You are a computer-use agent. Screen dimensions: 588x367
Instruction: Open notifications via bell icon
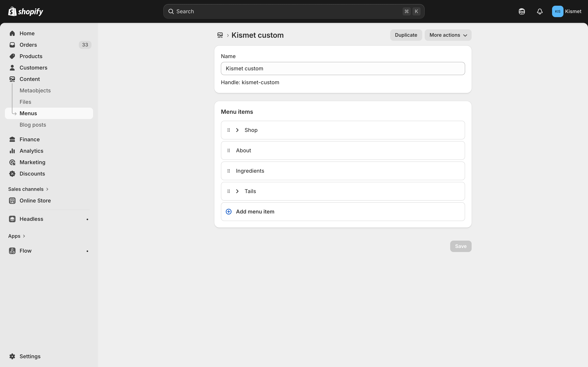[x=539, y=11]
